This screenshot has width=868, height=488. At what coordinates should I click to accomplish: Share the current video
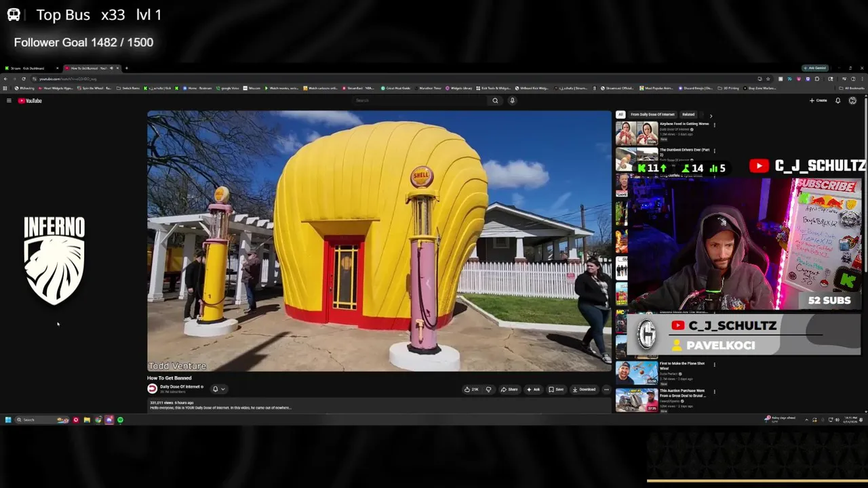coord(509,389)
